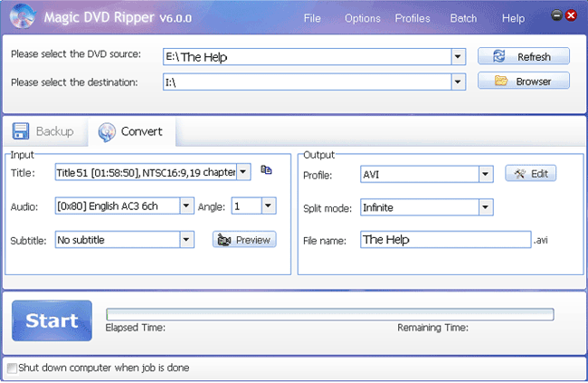The height and width of the screenshot is (383, 588).
Task: Refresh the DVD source list
Action: (524, 56)
